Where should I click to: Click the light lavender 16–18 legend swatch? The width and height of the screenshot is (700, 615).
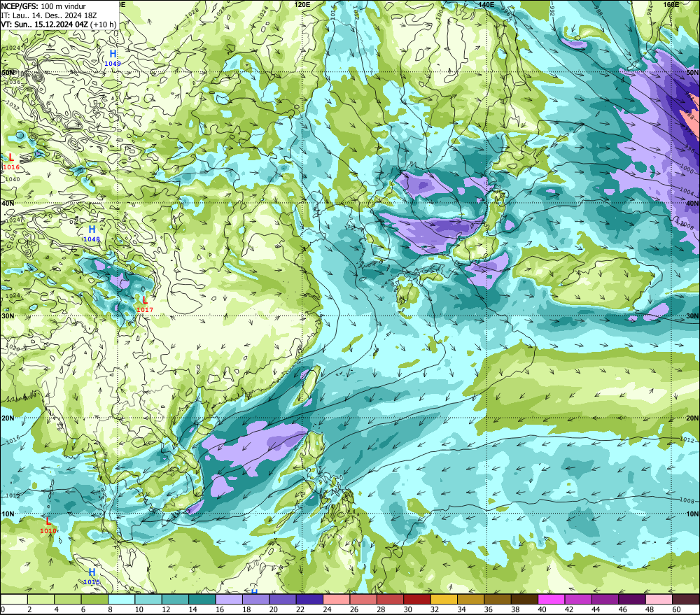(229, 599)
